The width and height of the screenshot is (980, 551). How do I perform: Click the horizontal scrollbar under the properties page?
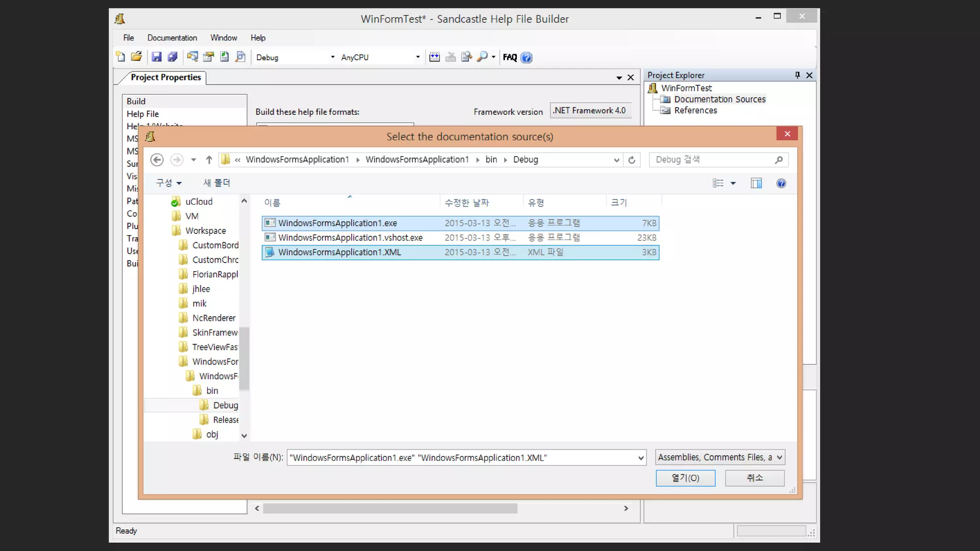click(x=390, y=508)
